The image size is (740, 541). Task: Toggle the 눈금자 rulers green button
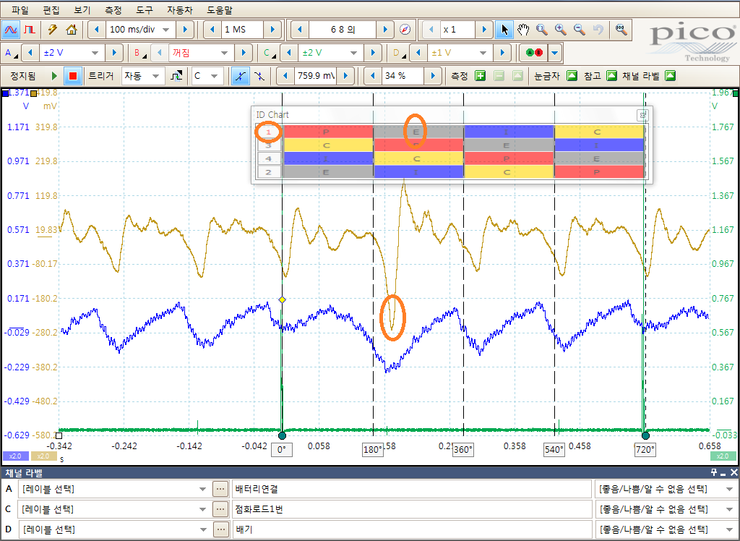coord(572,76)
